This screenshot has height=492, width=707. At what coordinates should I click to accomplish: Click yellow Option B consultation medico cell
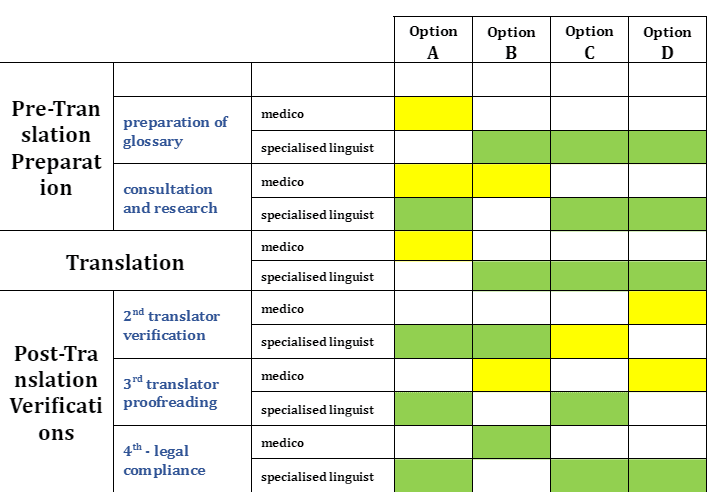pos(511,181)
